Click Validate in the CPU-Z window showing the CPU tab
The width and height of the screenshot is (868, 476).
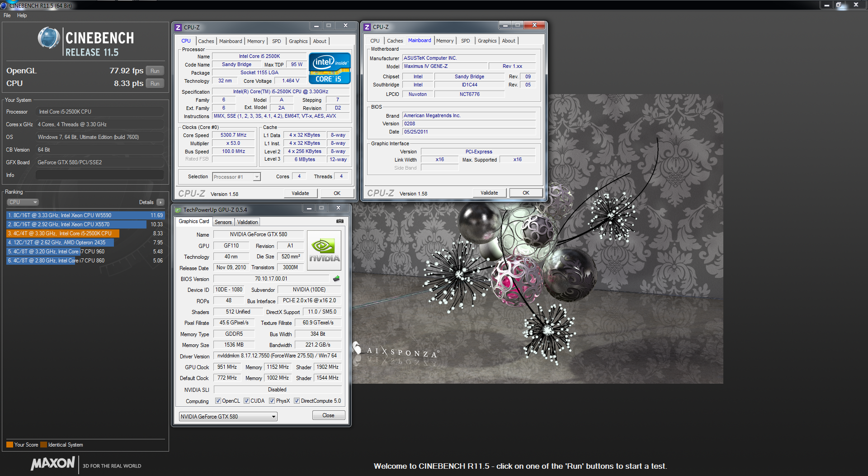pos(300,193)
